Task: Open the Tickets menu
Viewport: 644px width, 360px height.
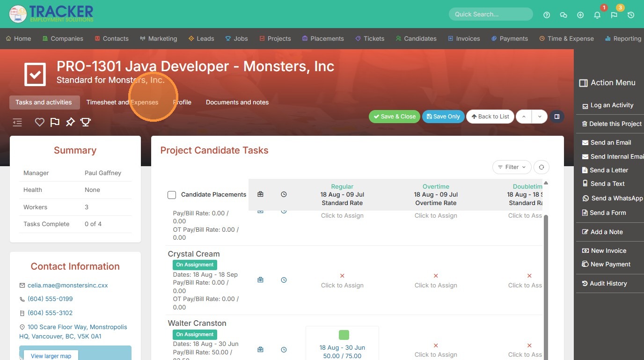Action: (x=370, y=39)
